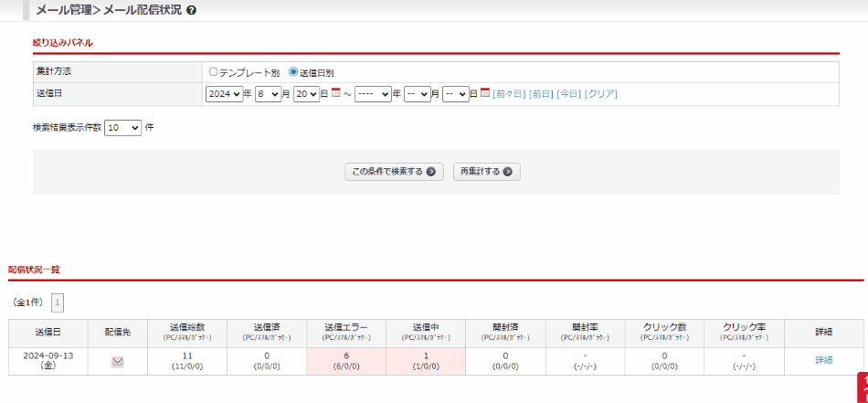Select 送信日別 radio button
This screenshot has height=403, width=868.
click(293, 72)
